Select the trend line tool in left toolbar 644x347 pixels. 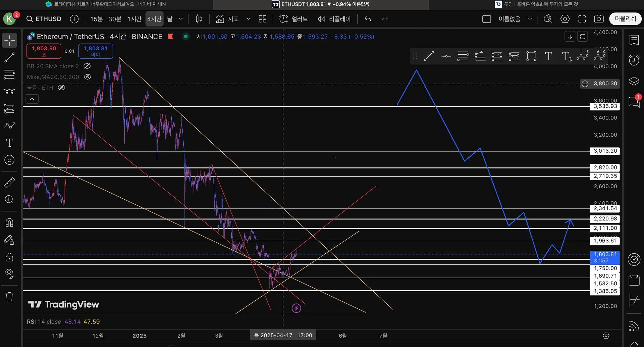click(9, 57)
